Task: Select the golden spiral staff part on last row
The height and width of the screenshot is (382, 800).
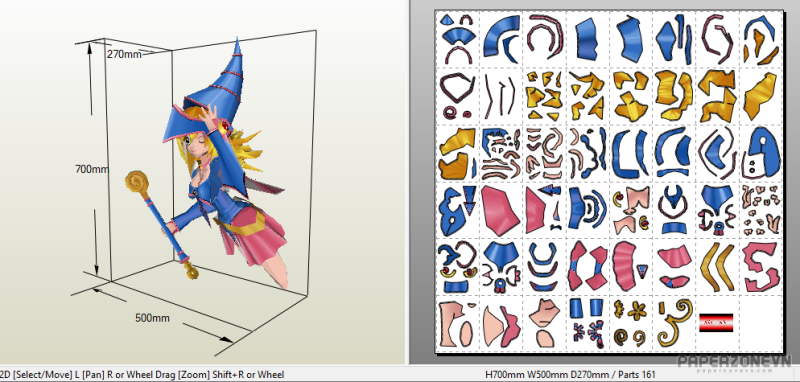Action: [675, 323]
